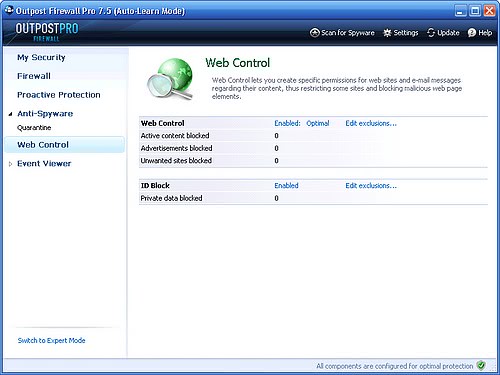This screenshot has width=500, height=375.
Task: Click the Advertisements blocked count 0
Action: [276, 148]
